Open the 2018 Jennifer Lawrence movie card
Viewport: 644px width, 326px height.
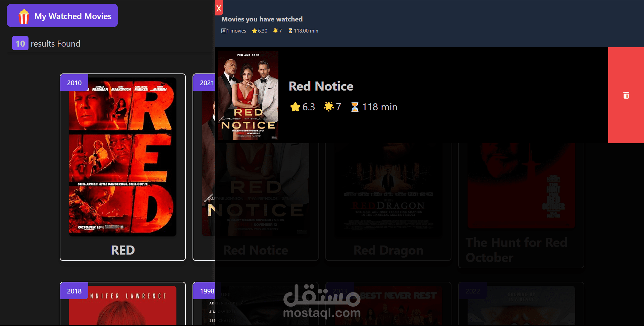click(x=123, y=304)
